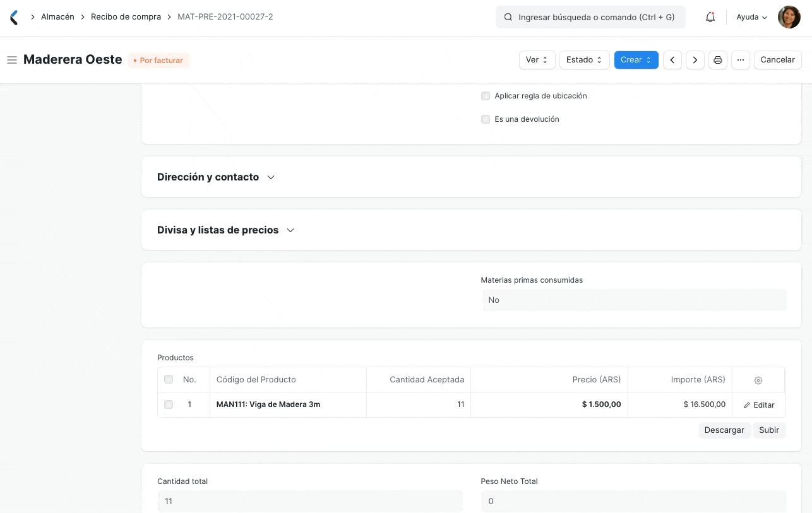Click MAN111: Viga de Madera 3m cell
Viewport: 812px width, 513px height.
(288, 404)
